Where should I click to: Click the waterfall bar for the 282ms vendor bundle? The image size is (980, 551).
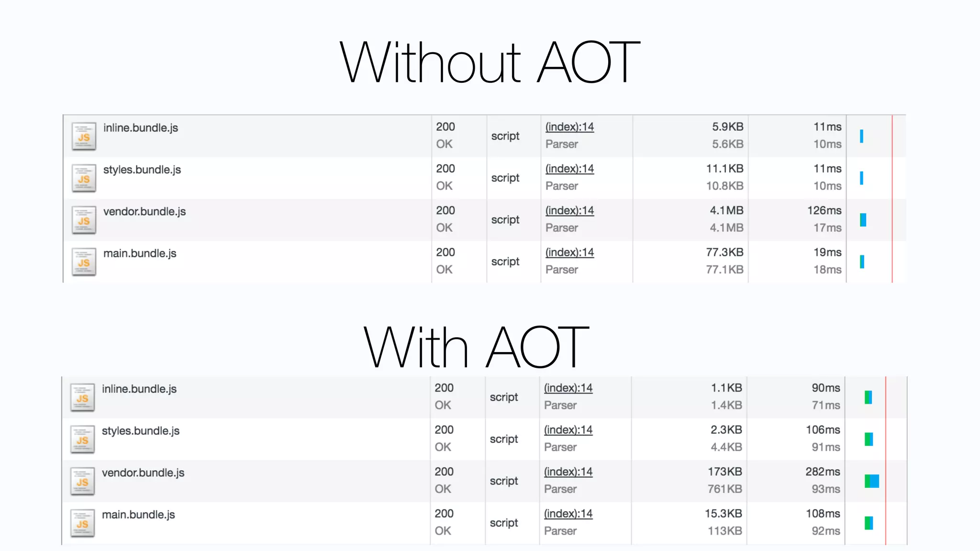872,481
